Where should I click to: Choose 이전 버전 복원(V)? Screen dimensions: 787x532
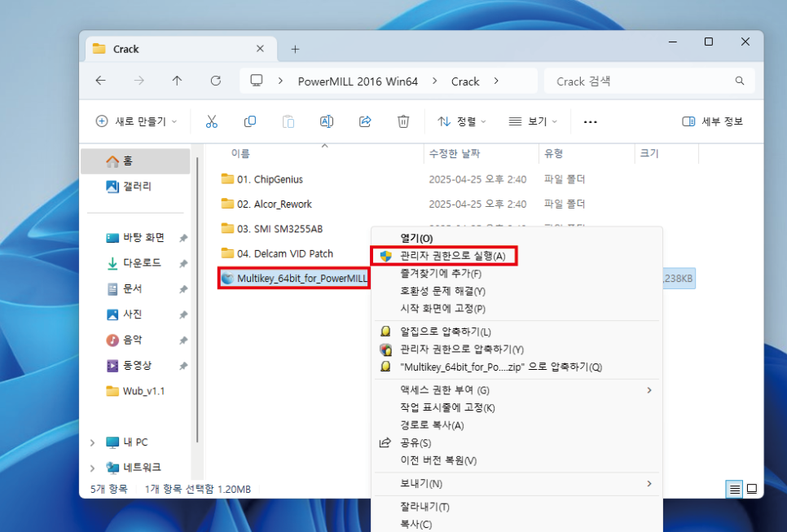point(517,460)
